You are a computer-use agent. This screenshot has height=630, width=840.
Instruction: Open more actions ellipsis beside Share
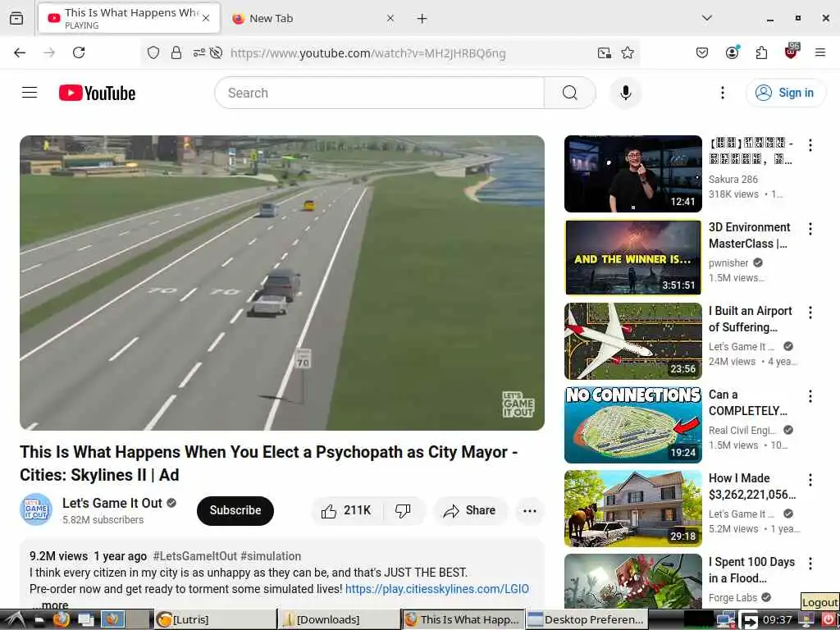(x=529, y=510)
